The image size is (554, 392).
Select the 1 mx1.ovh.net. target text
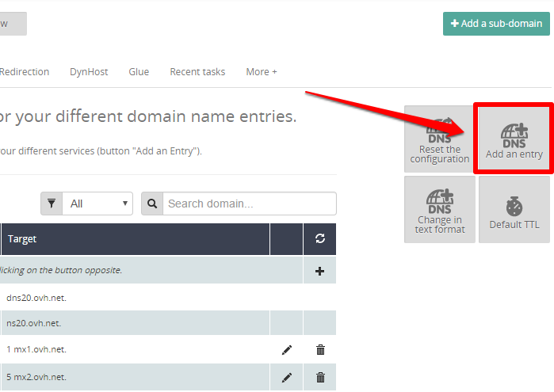click(36, 349)
